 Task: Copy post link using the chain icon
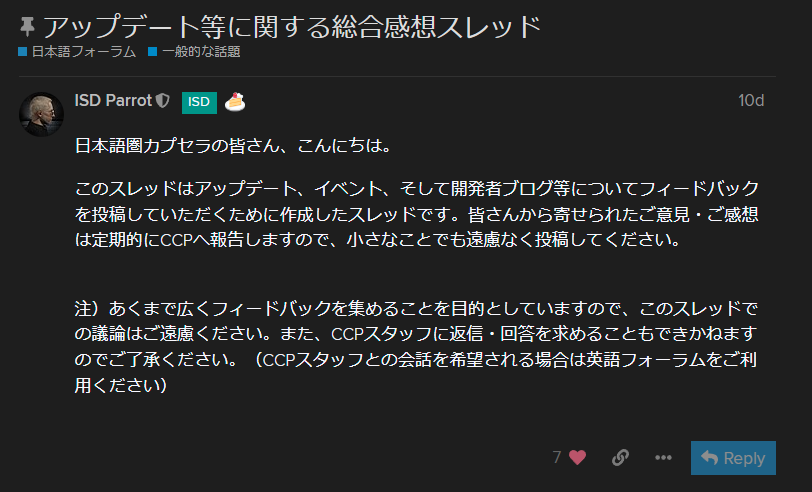620,457
